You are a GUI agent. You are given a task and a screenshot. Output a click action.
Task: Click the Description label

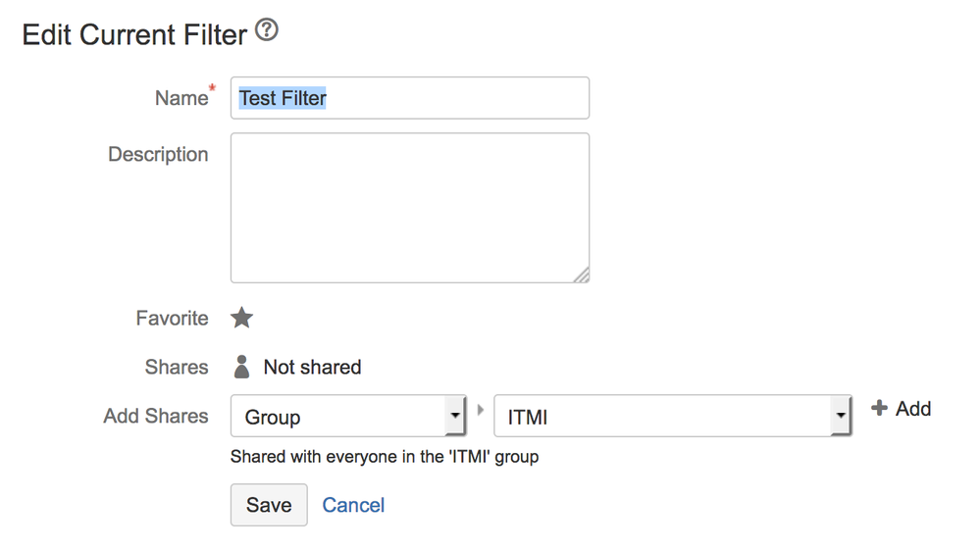click(x=158, y=155)
